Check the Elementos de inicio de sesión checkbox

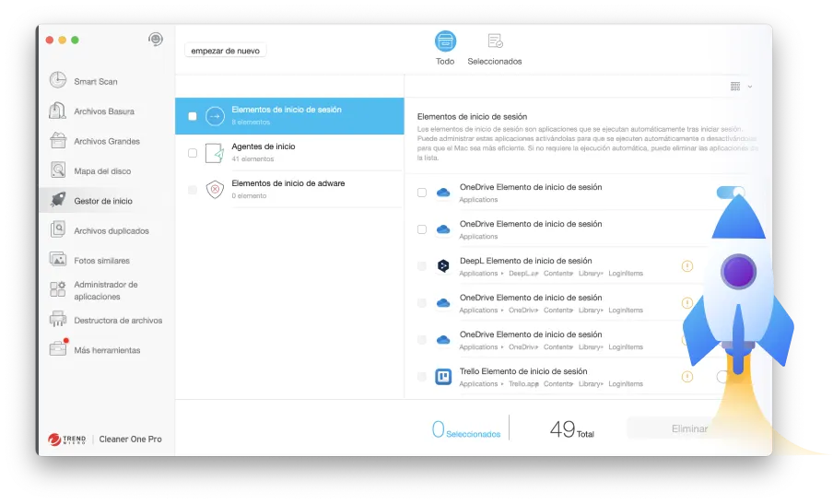click(x=193, y=116)
